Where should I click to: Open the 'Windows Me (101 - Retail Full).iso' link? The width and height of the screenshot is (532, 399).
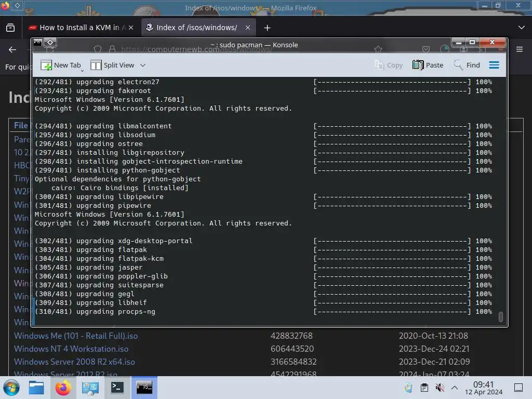coord(76,336)
